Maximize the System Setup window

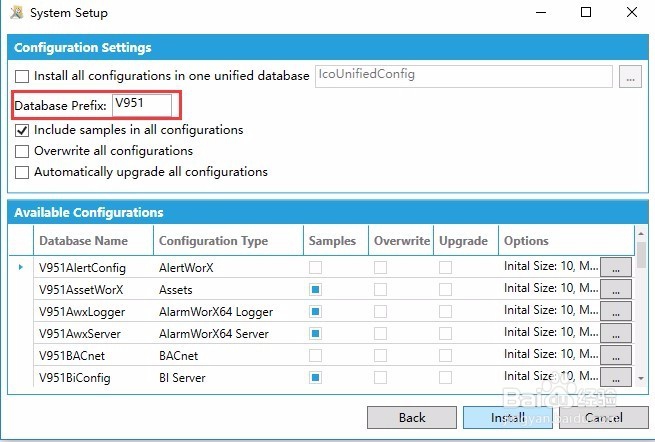(x=586, y=12)
